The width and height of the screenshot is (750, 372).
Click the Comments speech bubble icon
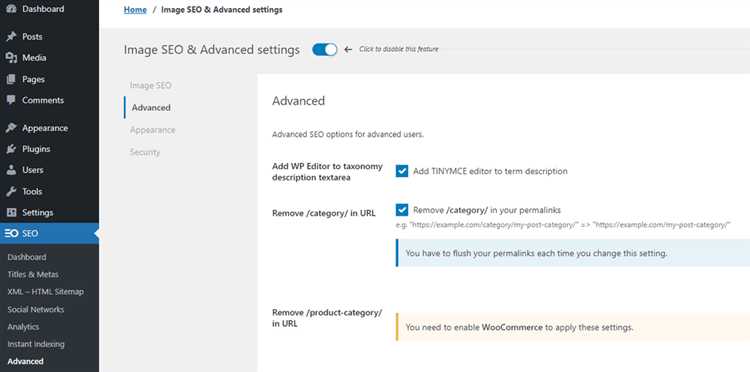pyautogui.click(x=11, y=100)
